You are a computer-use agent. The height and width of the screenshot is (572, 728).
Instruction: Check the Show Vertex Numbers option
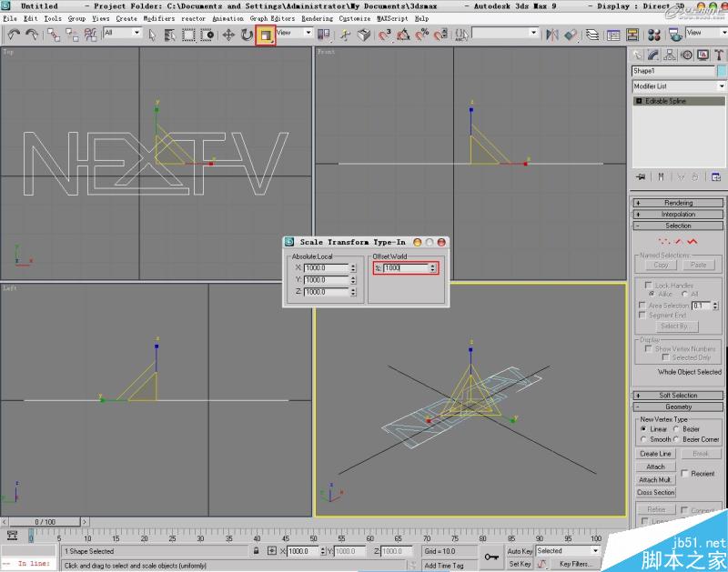(648, 348)
